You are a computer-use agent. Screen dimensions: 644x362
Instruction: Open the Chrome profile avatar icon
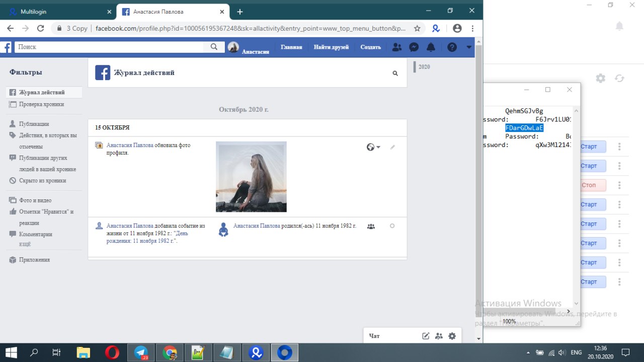click(457, 28)
